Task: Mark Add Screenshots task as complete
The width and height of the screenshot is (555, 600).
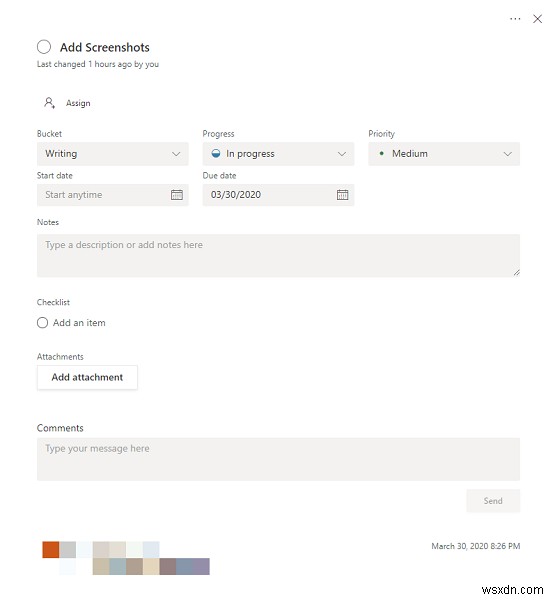Action: pyautogui.click(x=44, y=47)
